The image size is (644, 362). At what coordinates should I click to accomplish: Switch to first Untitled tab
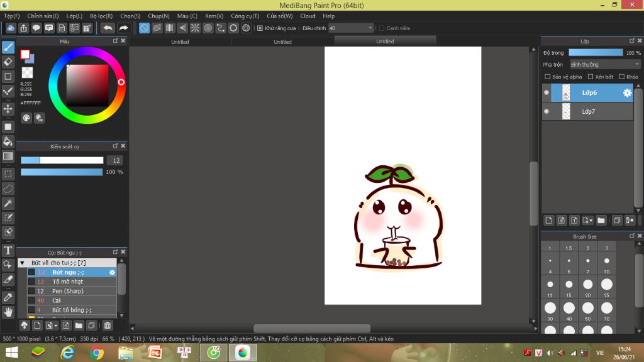[180, 42]
